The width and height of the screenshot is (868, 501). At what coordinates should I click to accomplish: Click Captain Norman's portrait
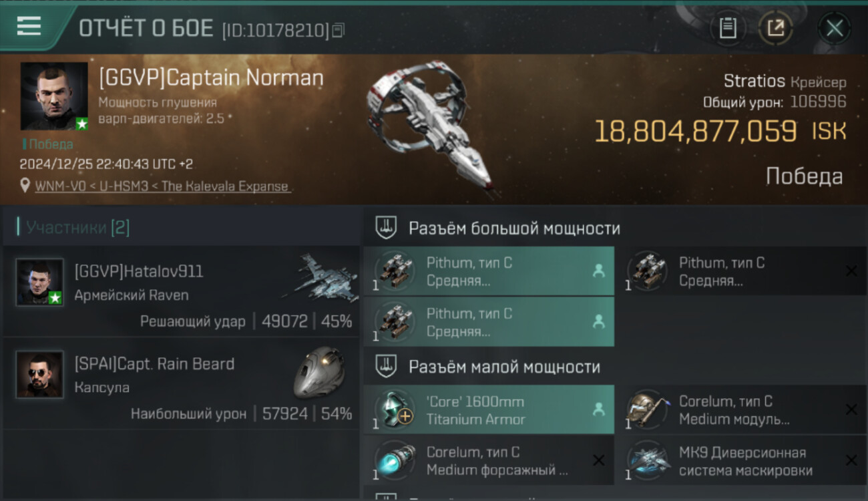pyautogui.click(x=54, y=96)
